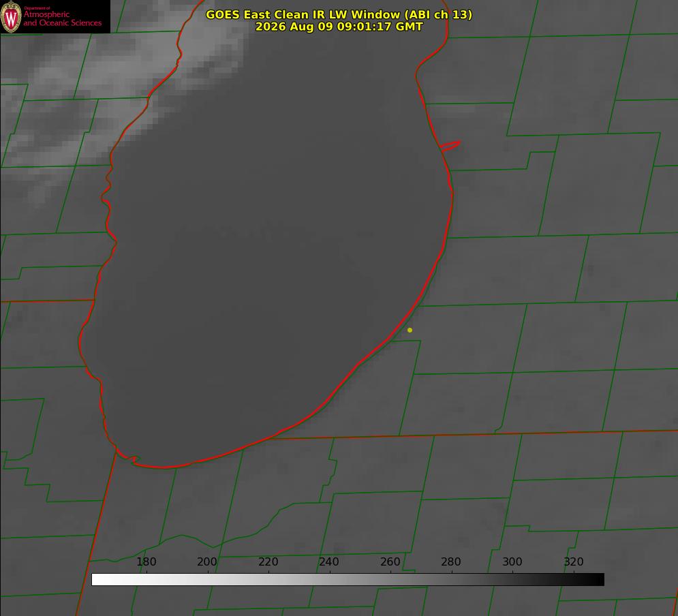The height and width of the screenshot is (616, 678).
Task: Click the 260 colorbar label
Action: point(390,561)
